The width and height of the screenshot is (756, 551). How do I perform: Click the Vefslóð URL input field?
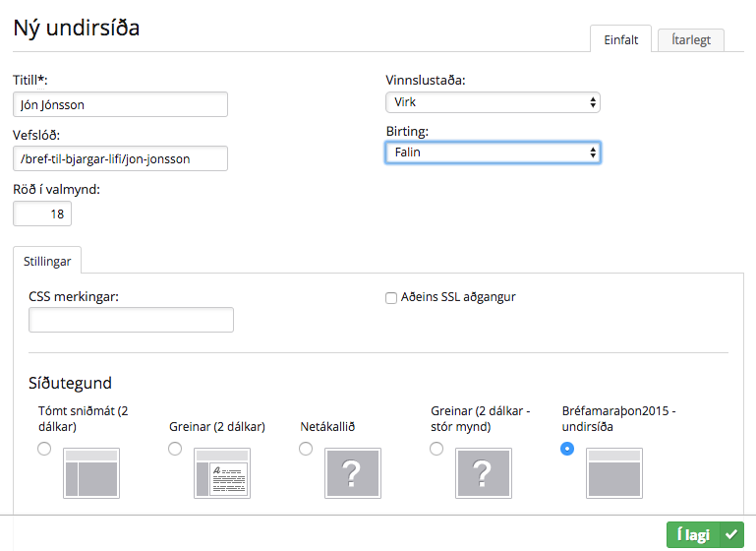coord(121,158)
